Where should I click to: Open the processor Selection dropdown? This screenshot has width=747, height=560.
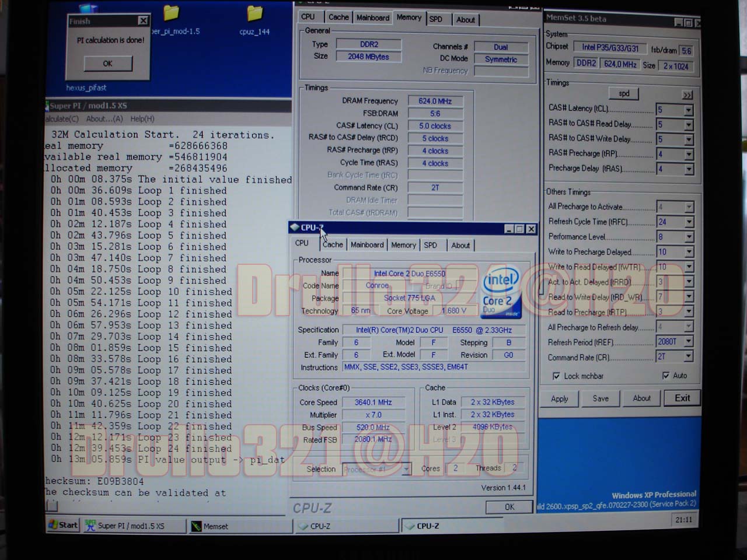(x=406, y=469)
